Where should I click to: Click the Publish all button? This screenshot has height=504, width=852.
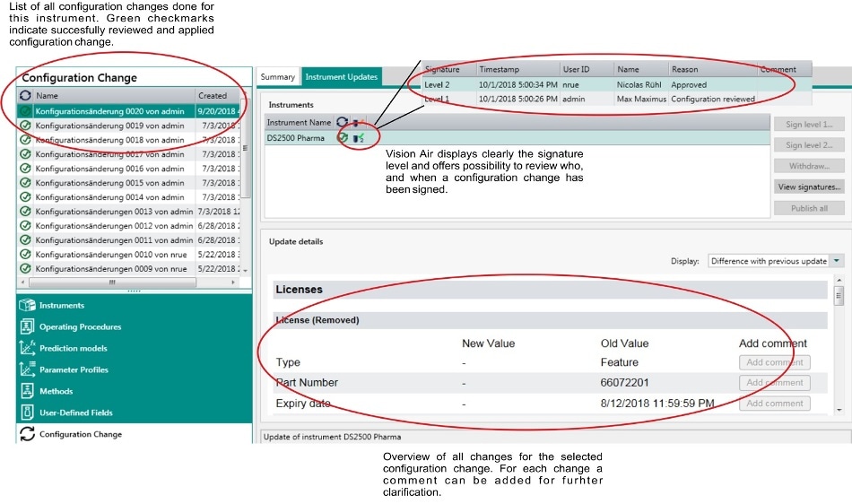click(809, 208)
